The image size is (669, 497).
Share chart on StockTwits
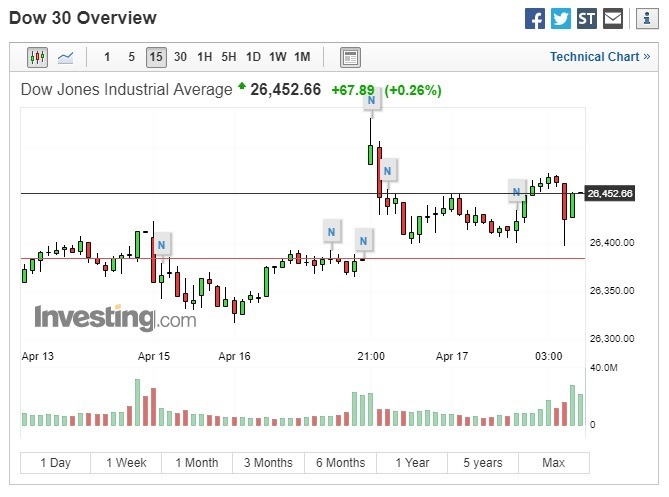587,19
